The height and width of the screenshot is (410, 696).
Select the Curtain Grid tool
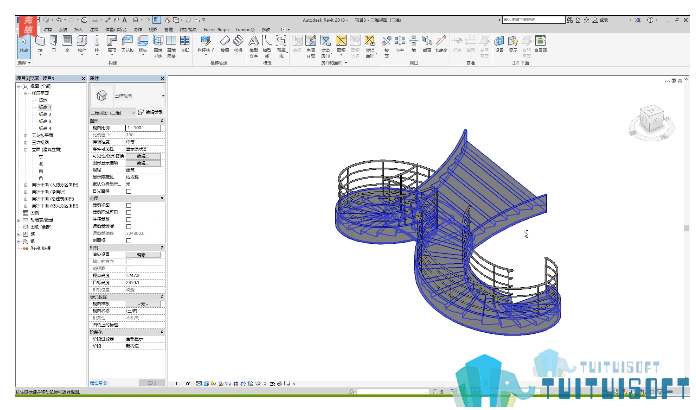pyautogui.click(x=171, y=46)
